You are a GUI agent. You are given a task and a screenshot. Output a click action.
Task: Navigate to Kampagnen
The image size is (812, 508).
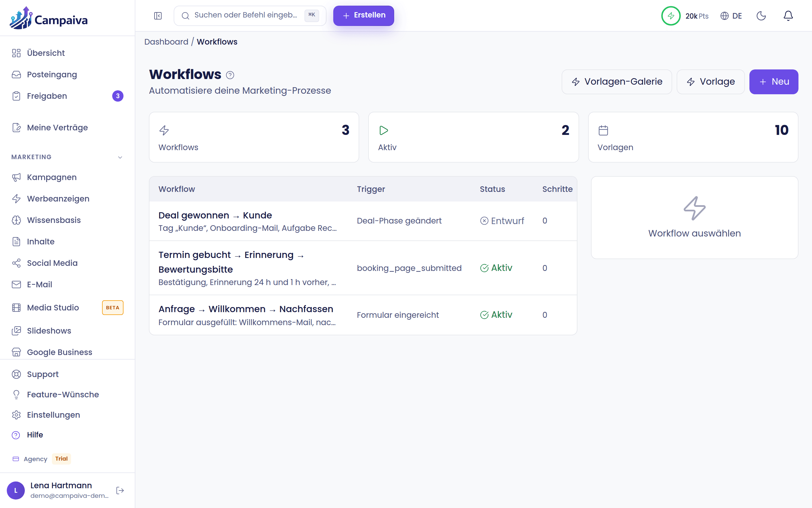pos(67,178)
